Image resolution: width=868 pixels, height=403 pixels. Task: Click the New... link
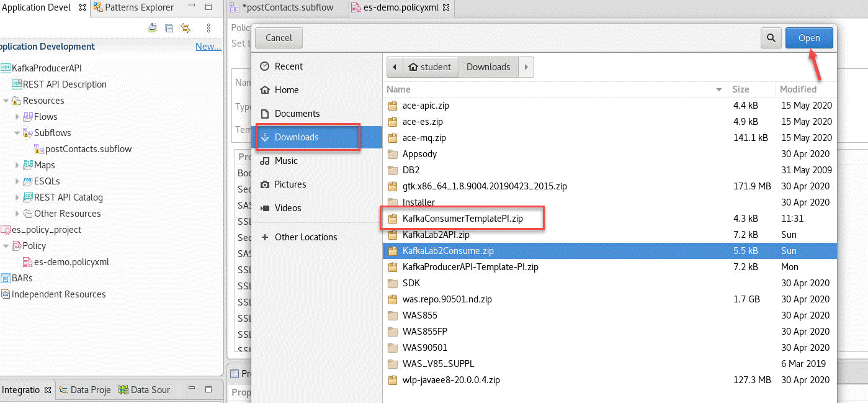[208, 47]
